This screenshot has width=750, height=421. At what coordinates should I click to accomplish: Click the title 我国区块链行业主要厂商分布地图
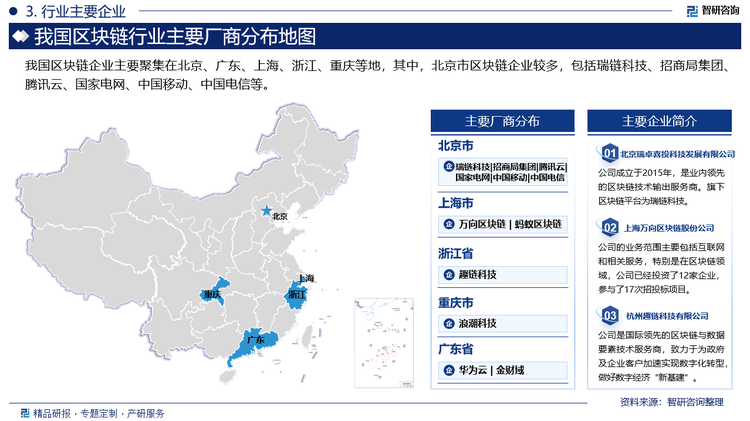click(175, 36)
